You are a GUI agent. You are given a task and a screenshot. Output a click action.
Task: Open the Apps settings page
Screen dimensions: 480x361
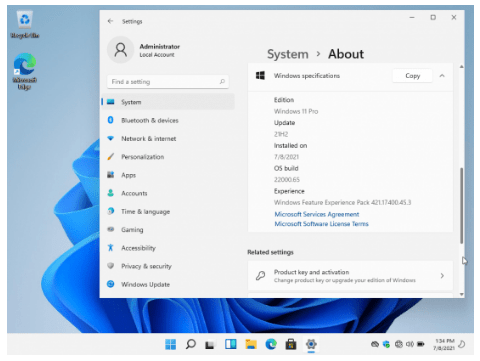pyautogui.click(x=168, y=175)
